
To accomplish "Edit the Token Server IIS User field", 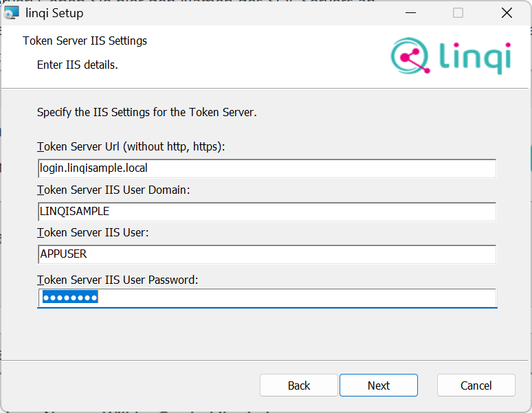I will [267, 254].
